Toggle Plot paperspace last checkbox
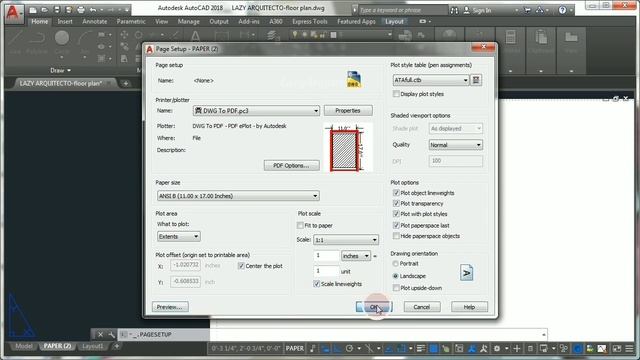This screenshot has width=640, height=360. click(x=396, y=225)
